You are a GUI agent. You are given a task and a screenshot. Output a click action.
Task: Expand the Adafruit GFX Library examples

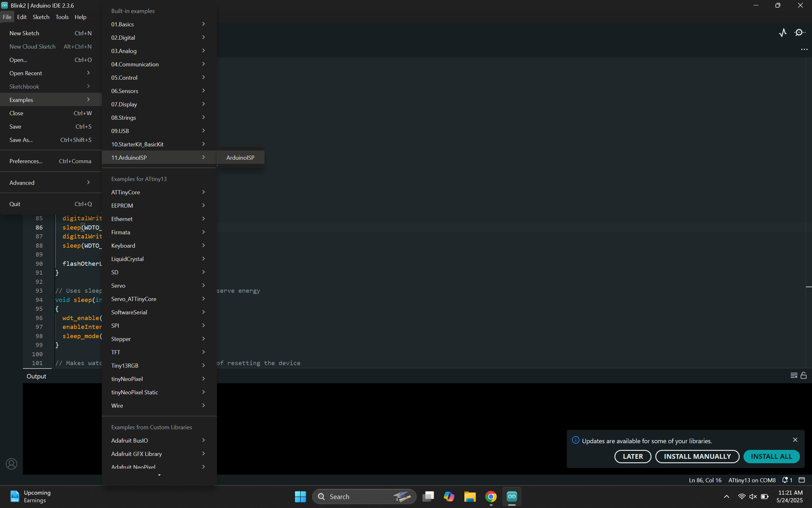159,454
